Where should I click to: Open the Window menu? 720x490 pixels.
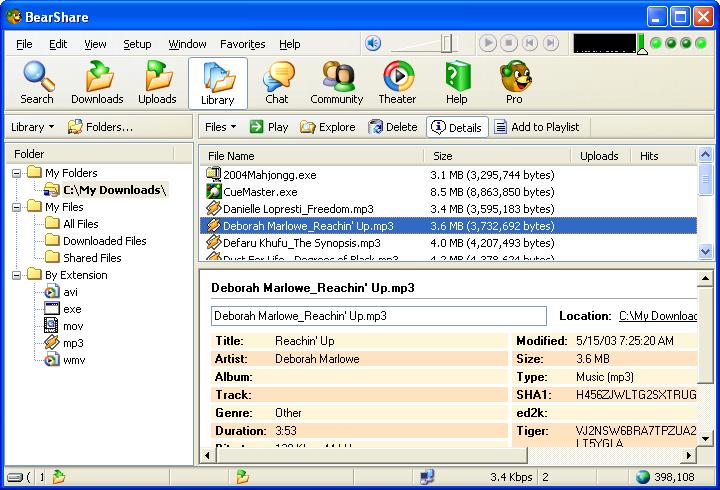pos(187,44)
